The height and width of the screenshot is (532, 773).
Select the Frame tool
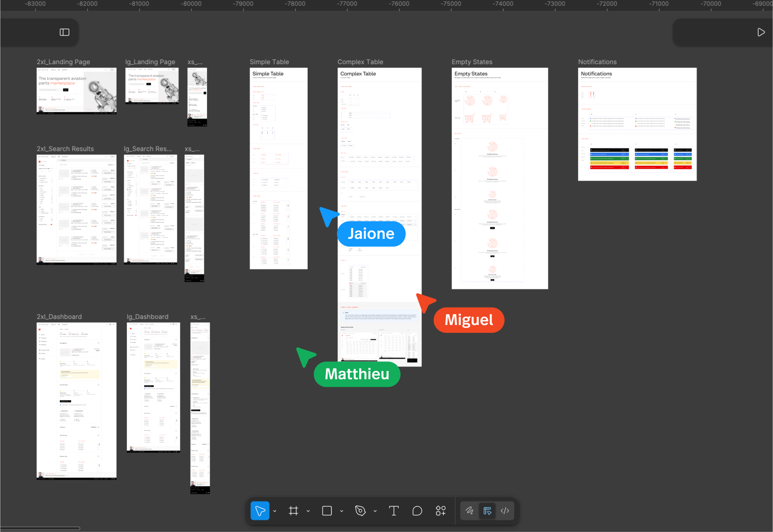[x=294, y=511]
